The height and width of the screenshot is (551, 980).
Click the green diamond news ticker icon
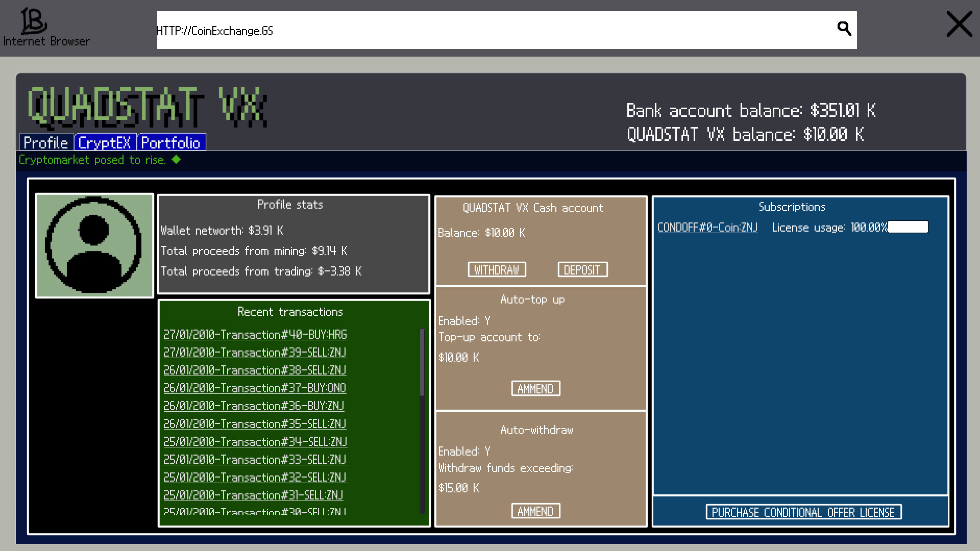point(176,160)
